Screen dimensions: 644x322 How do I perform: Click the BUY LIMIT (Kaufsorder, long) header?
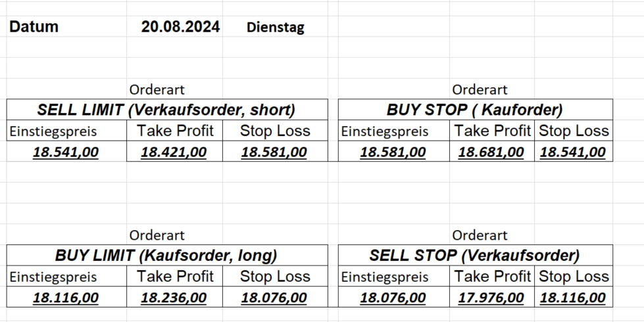tap(166, 256)
